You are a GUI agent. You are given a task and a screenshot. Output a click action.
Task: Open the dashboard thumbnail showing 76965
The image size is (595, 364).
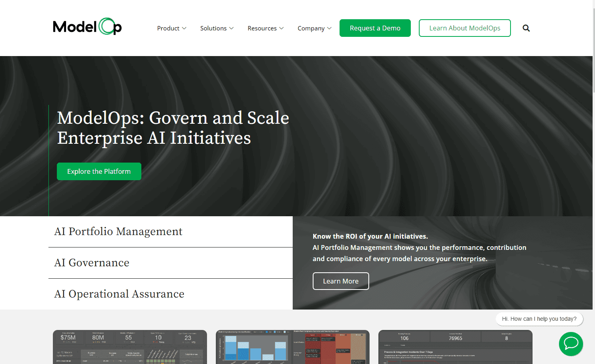point(455,347)
